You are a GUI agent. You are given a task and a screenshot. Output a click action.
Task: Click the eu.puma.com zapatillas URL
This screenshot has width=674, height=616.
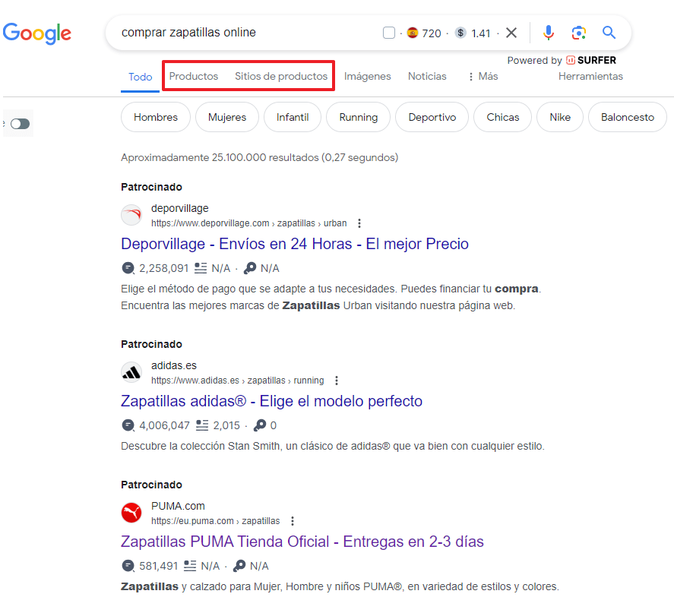pos(215,521)
